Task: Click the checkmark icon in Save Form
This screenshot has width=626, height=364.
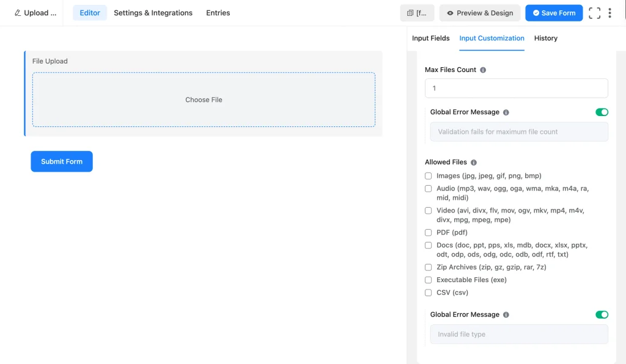Action: click(x=536, y=13)
